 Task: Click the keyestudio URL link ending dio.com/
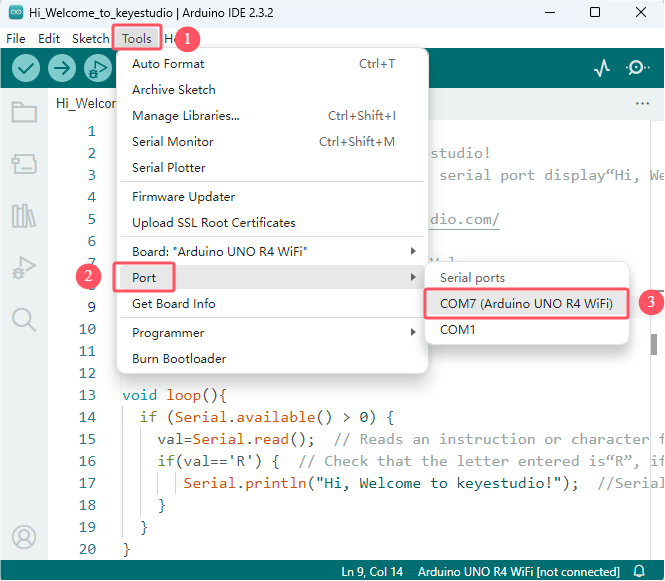click(464, 219)
